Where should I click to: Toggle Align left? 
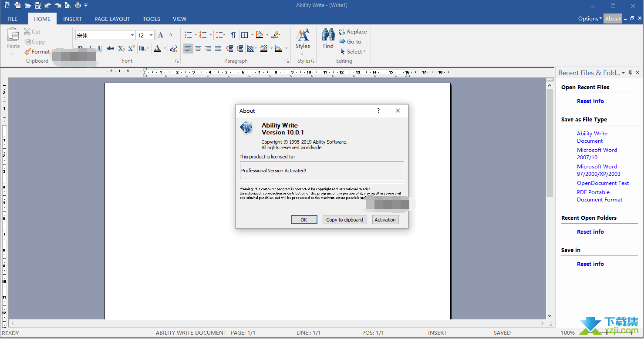pos(188,48)
